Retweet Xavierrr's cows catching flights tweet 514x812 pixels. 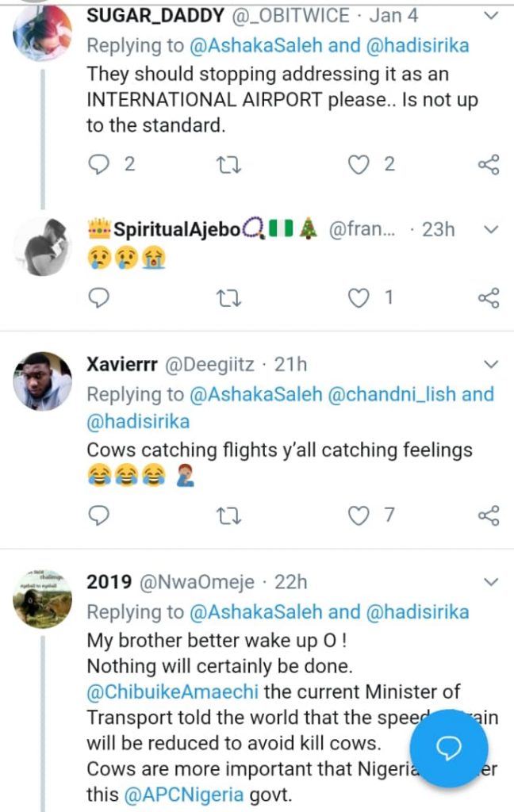coord(229,515)
